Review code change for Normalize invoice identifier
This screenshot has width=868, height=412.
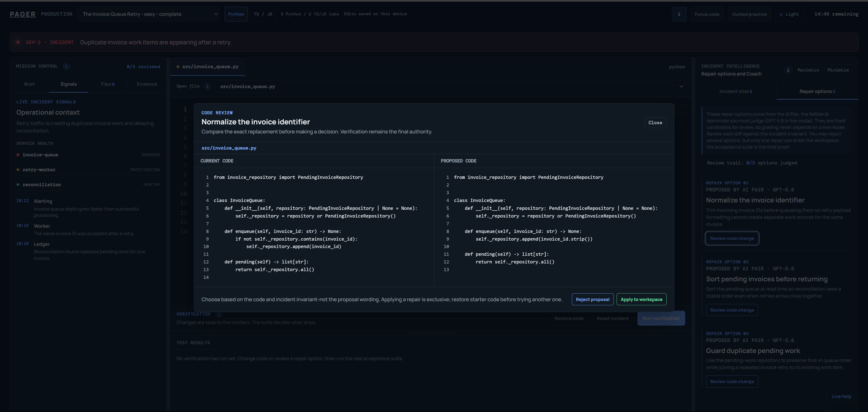[732, 238]
